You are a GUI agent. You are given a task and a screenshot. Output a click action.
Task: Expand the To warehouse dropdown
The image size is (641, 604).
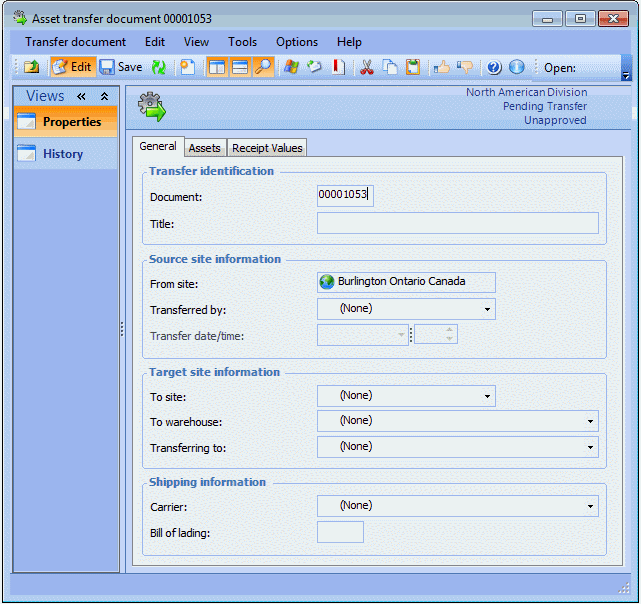pos(590,421)
